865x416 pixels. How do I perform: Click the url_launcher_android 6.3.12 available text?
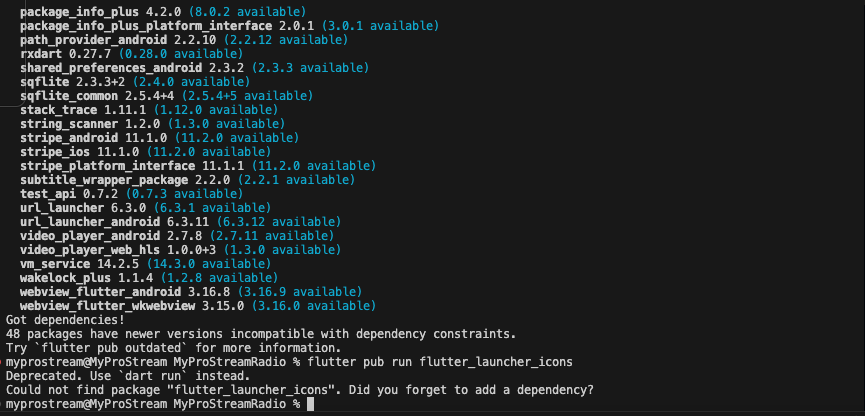[x=279, y=222]
